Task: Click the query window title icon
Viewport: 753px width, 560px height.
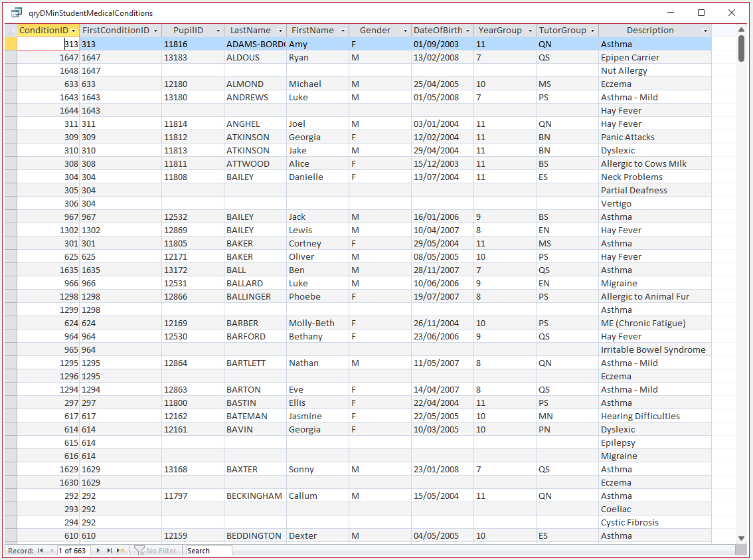Action: tap(17, 13)
